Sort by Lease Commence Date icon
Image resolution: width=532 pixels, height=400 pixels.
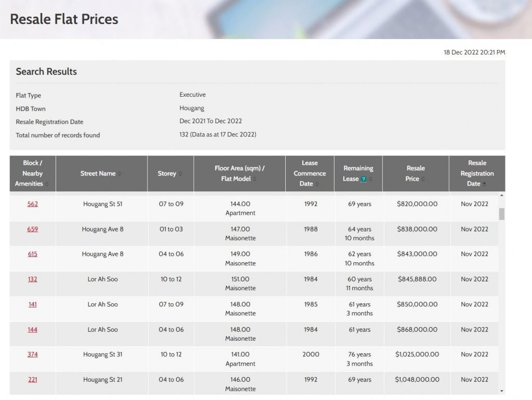pyautogui.click(x=317, y=184)
